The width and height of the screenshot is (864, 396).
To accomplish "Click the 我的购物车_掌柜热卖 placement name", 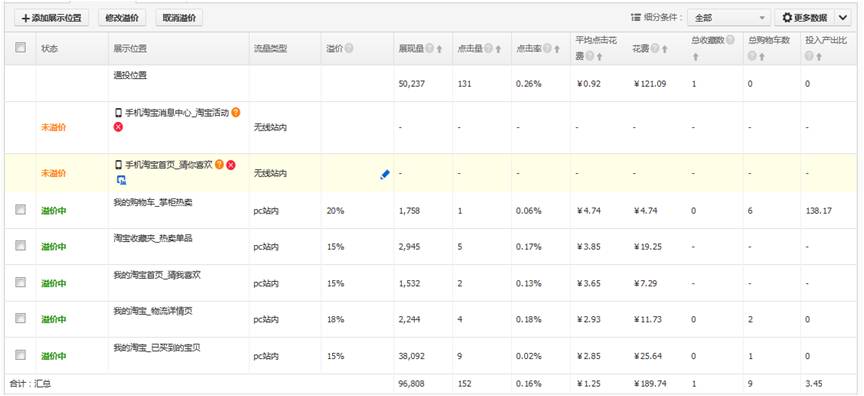I will 153,202.
